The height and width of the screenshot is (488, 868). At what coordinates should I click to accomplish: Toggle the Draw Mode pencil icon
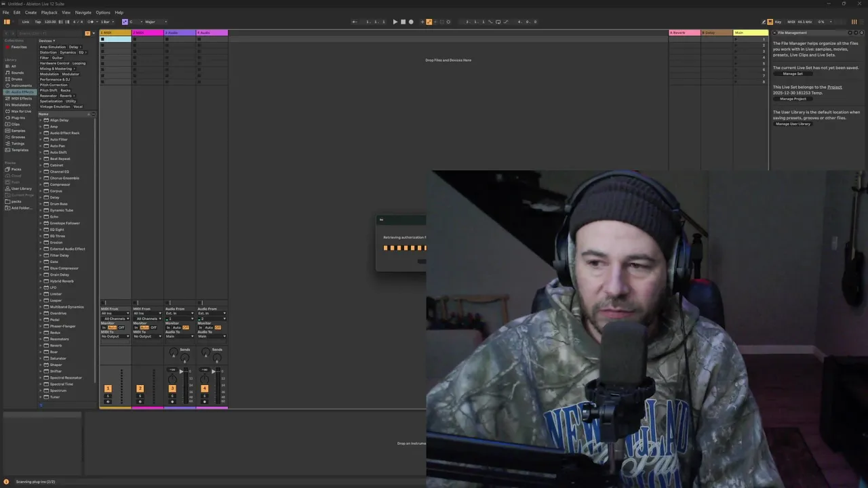point(764,22)
